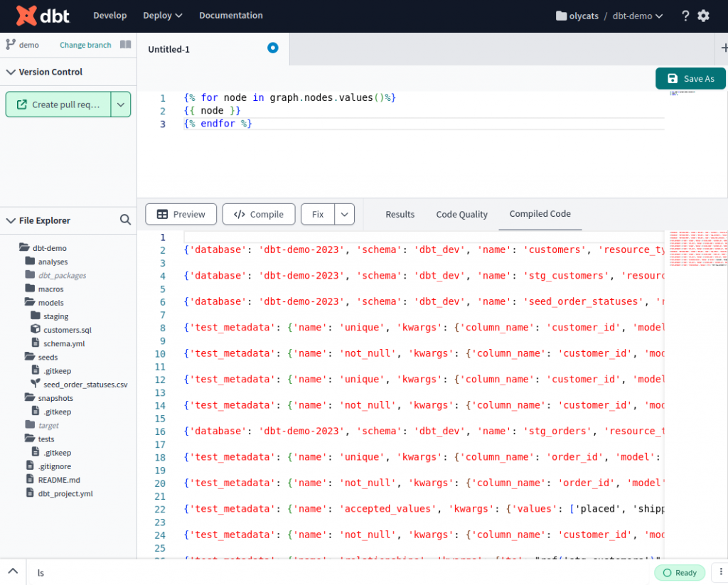Open .gitkeep under snapshots folder
Image resolution: width=728 pixels, height=585 pixels.
[x=57, y=412]
